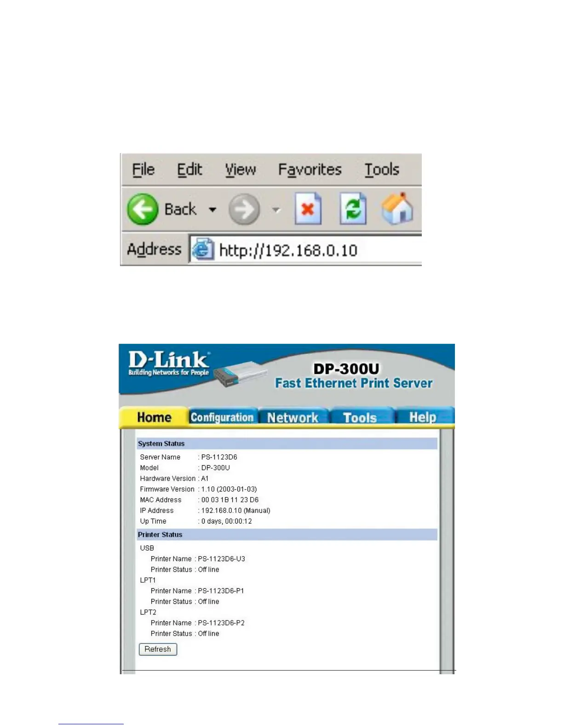Image resolution: width=563 pixels, height=728 pixels.
Task: Click the LPT2 port label
Action: coord(148,612)
